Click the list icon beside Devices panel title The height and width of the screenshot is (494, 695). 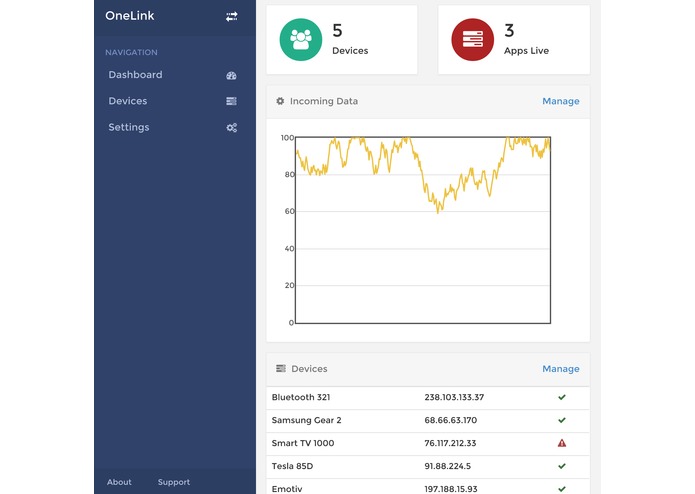click(281, 369)
